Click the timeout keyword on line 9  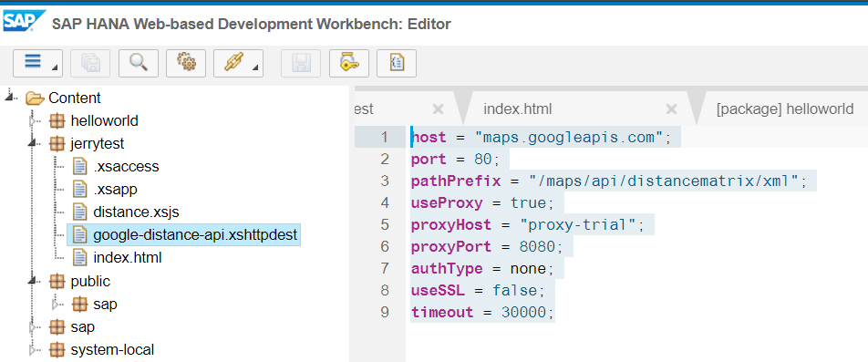[443, 312]
